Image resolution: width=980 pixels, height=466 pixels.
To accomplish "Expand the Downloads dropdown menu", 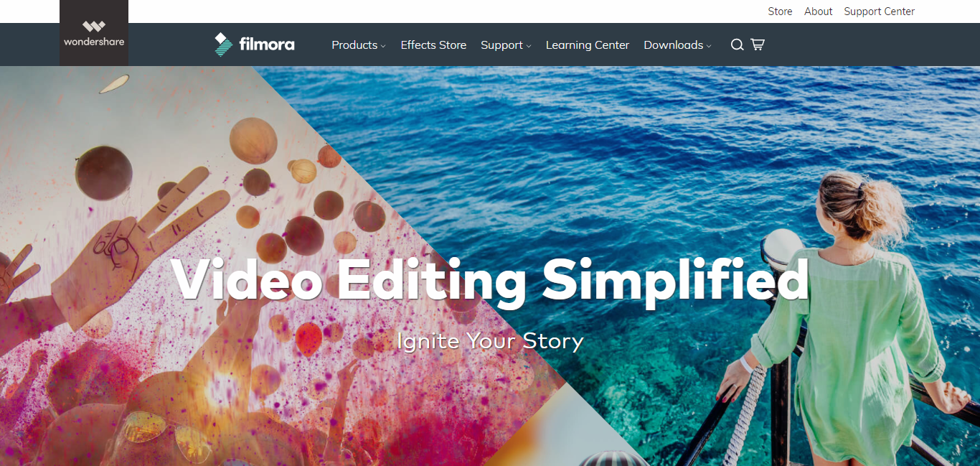I will [677, 45].
